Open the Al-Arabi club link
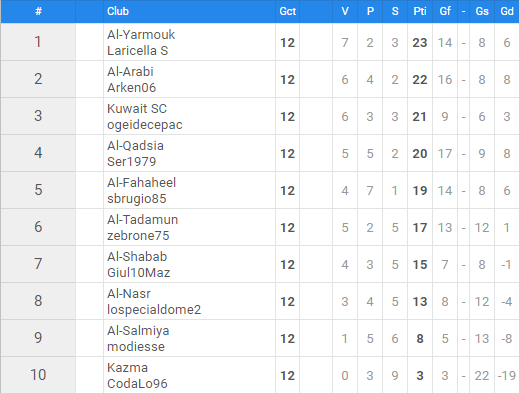519x393 pixels. click(130, 72)
